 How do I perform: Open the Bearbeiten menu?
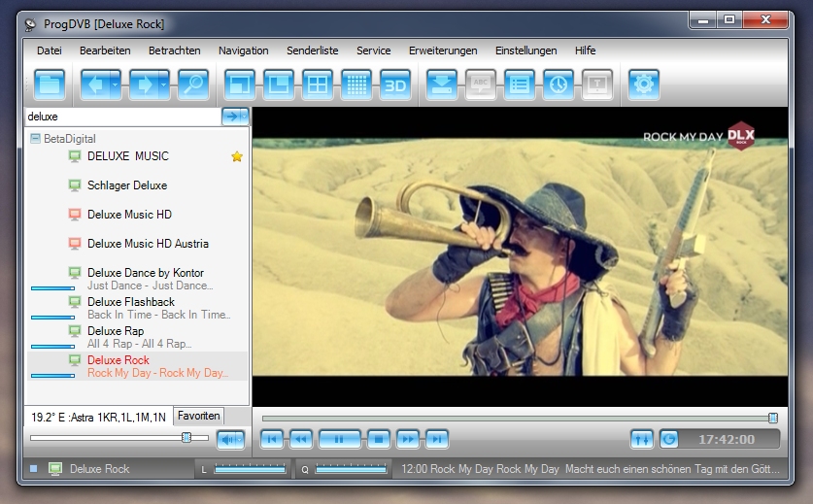pyautogui.click(x=105, y=50)
